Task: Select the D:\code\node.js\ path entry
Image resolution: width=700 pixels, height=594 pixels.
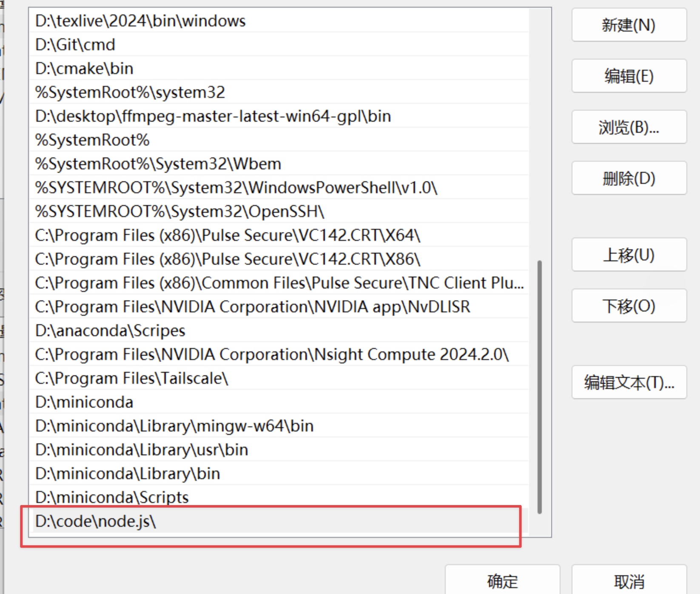Action: click(96, 521)
